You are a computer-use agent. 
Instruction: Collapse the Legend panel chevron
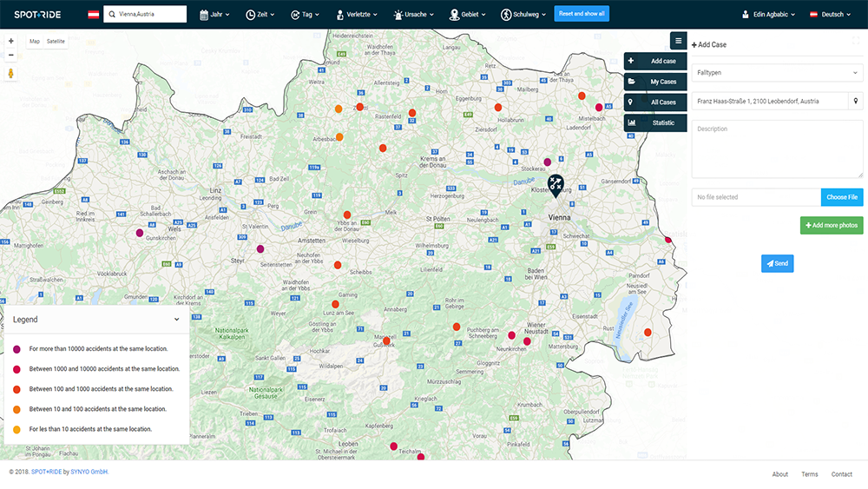tap(177, 320)
